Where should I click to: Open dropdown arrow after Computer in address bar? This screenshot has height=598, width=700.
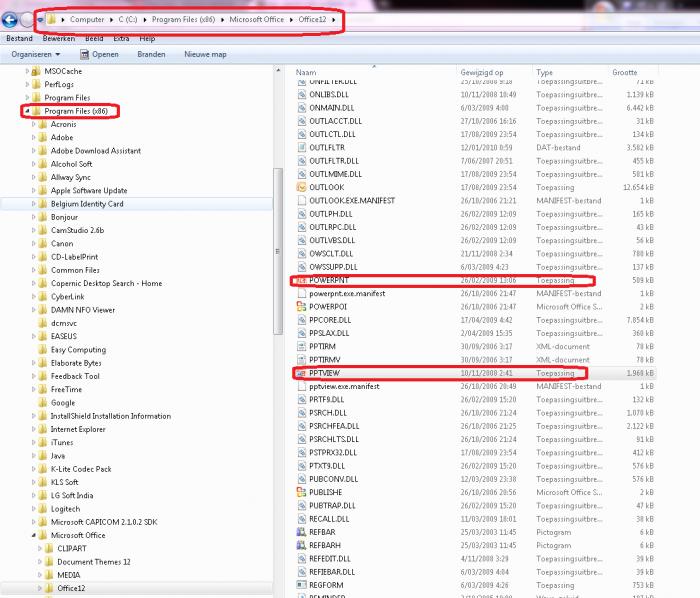point(111,20)
